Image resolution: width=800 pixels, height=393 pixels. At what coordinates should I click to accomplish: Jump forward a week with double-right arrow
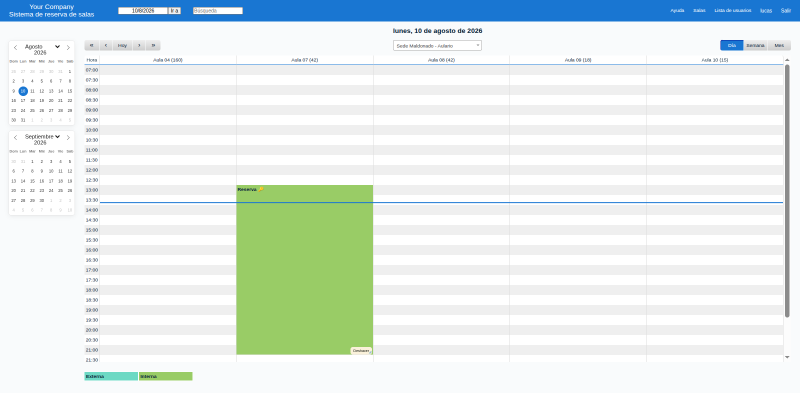pos(153,45)
